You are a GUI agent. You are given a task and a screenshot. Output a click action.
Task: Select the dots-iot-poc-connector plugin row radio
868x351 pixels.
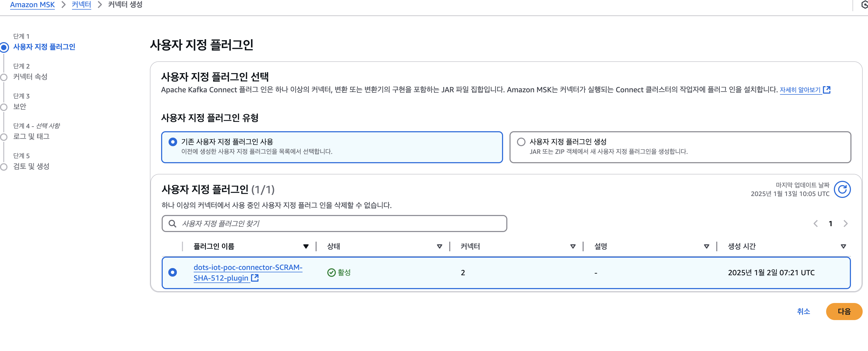tap(173, 272)
